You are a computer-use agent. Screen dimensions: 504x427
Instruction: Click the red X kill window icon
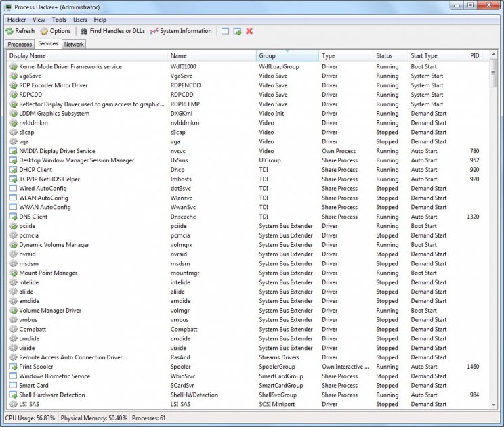[x=249, y=31]
